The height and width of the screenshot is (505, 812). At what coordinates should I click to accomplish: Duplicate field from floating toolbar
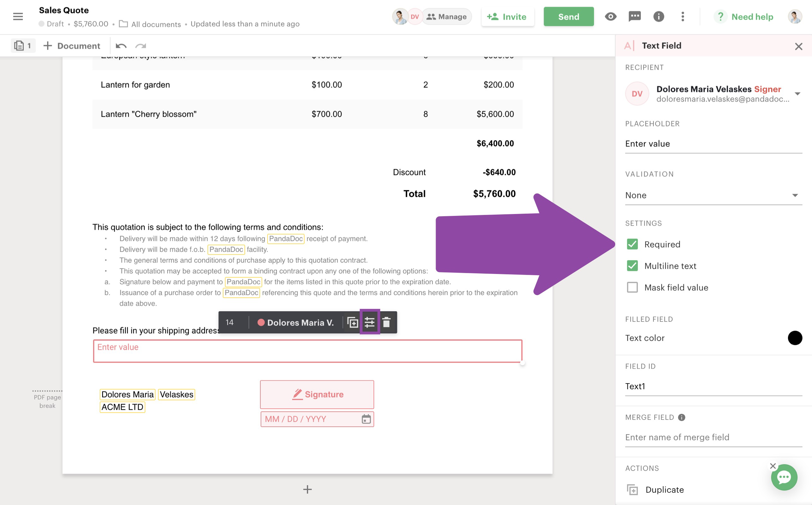tap(352, 322)
